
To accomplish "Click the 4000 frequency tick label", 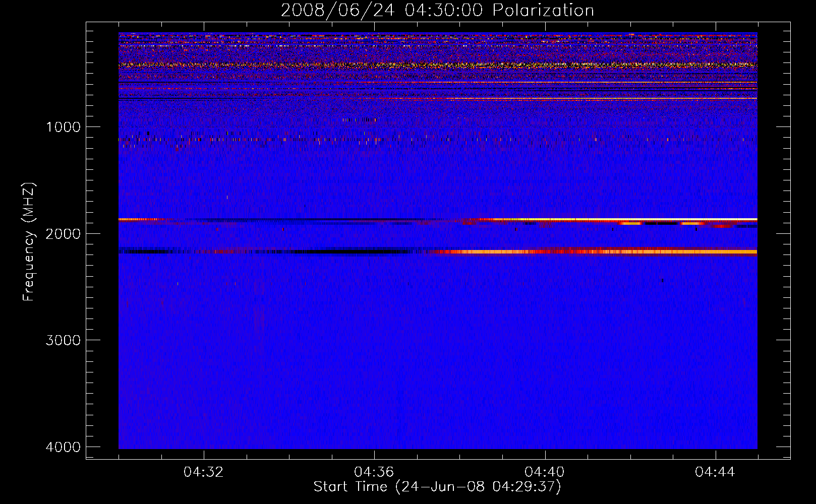I will click(x=63, y=447).
